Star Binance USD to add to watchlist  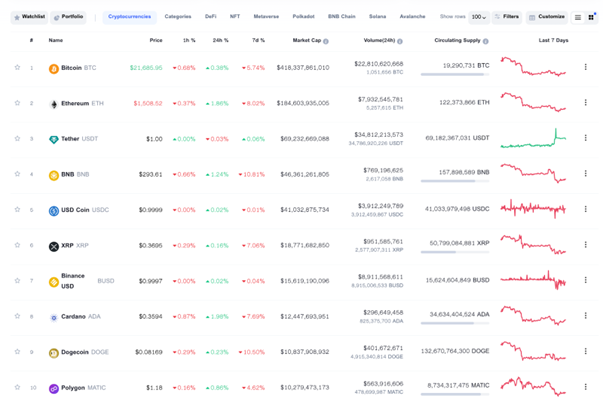17,281
